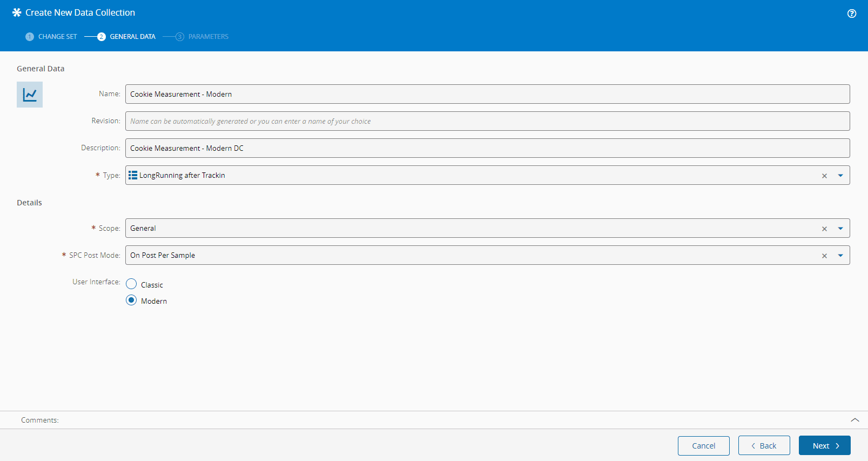This screenshot has height=461, width=868.
Task: Click into the Name input field
Action: tap(488, 94)
